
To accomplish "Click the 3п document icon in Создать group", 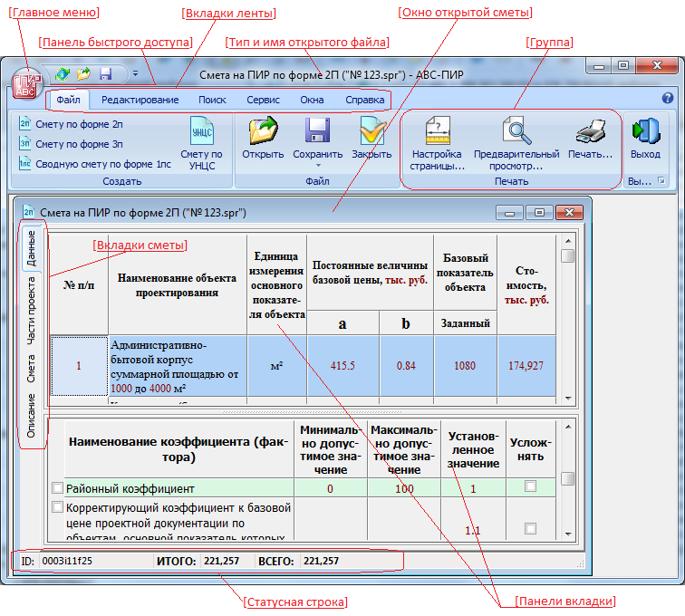I will coord(24,143).
